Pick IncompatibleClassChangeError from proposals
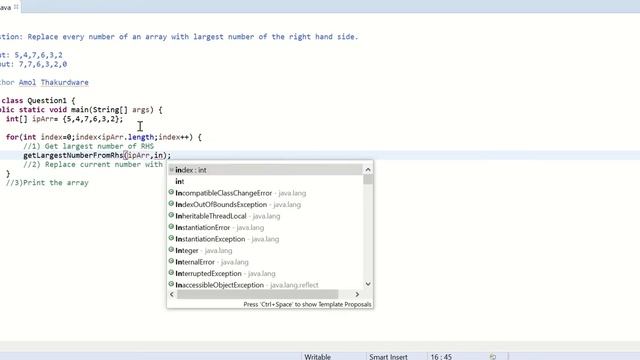This screenshot has width=640, height=360. pyautogui.click(x=265, y=193)
